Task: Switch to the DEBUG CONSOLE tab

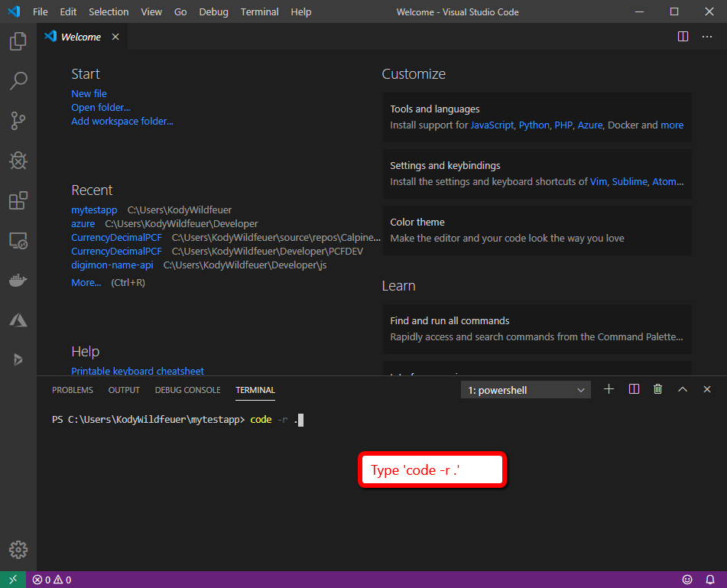Action: pyautogui.click(x=188, y=390)
